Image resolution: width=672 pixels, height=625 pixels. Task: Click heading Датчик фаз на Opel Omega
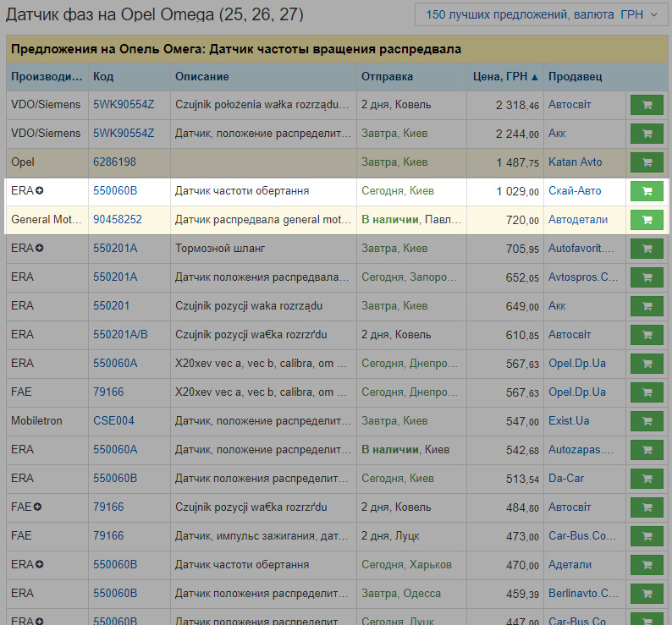[x=155, y=14]
